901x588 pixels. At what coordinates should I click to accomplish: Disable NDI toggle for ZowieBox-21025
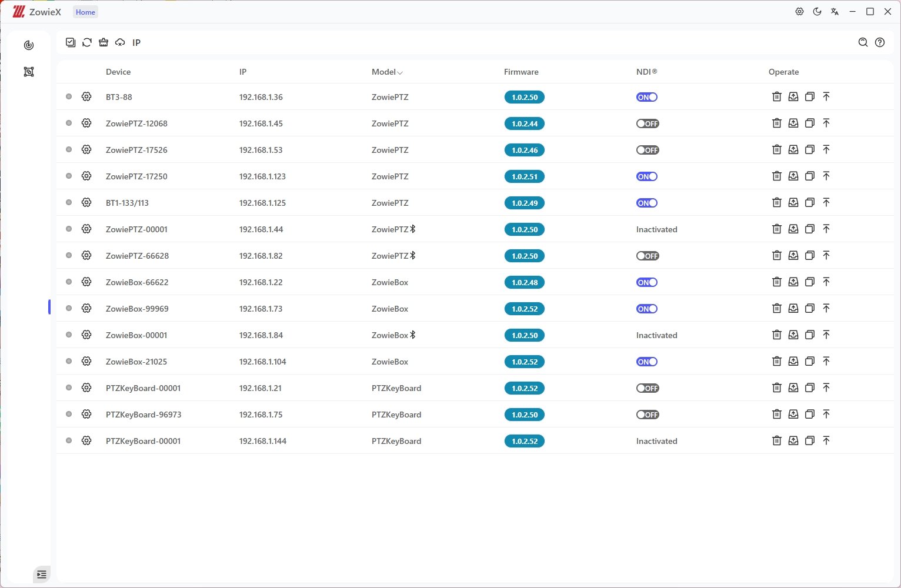(647, 362)
